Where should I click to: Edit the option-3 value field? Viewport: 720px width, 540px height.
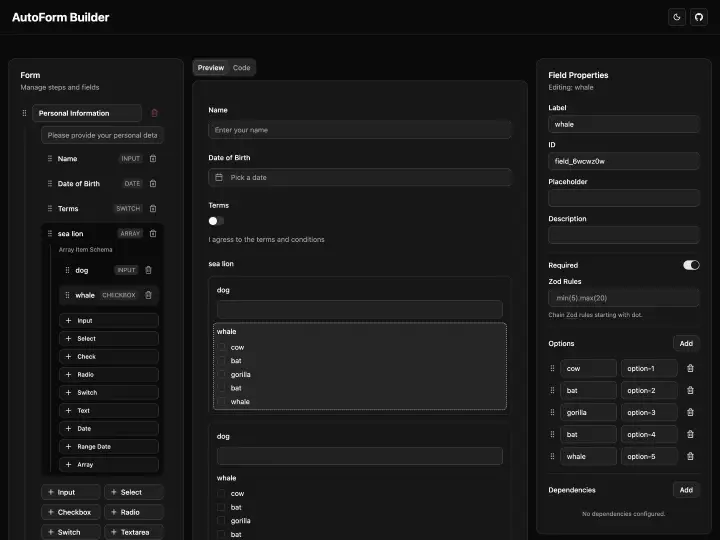[x=649, y=412]
